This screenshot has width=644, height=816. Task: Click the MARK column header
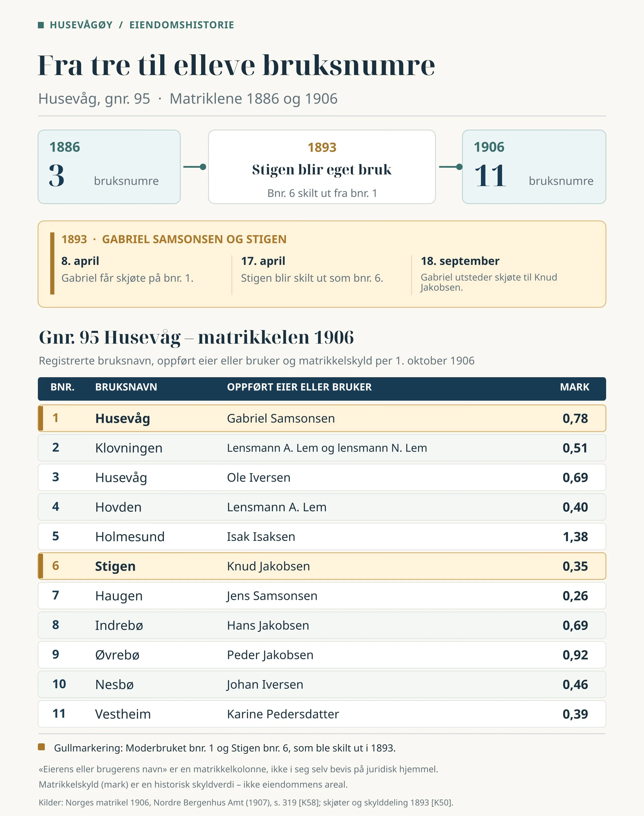575,387
